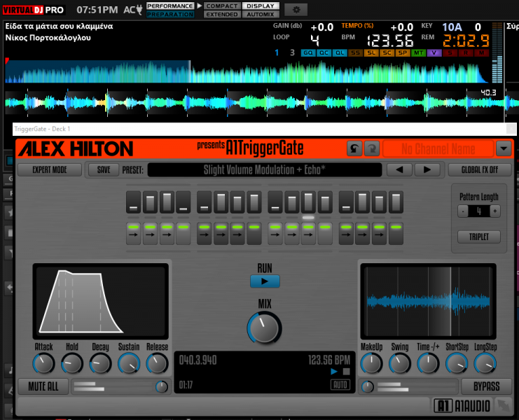This screenshot has width=519, height=420.
Task: Adjust the Attack knob
Action: [x=43, y=363]
